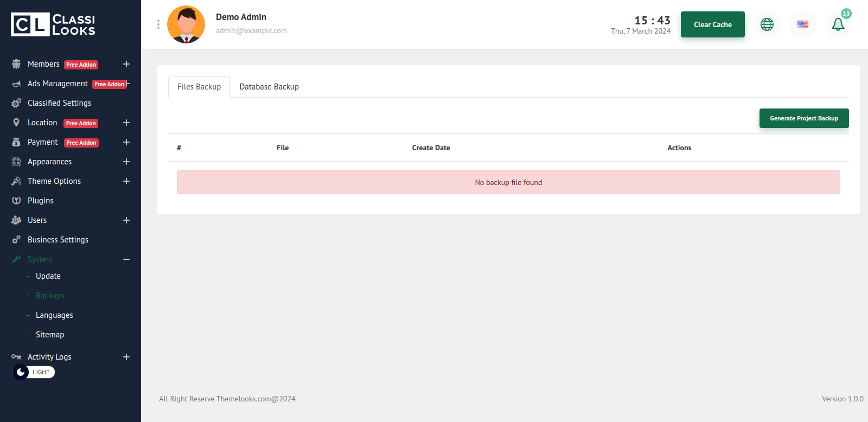Viewport: 868px width, 422px height.
Task: Click the Business Settings gears icon
Action: point(16,240)
